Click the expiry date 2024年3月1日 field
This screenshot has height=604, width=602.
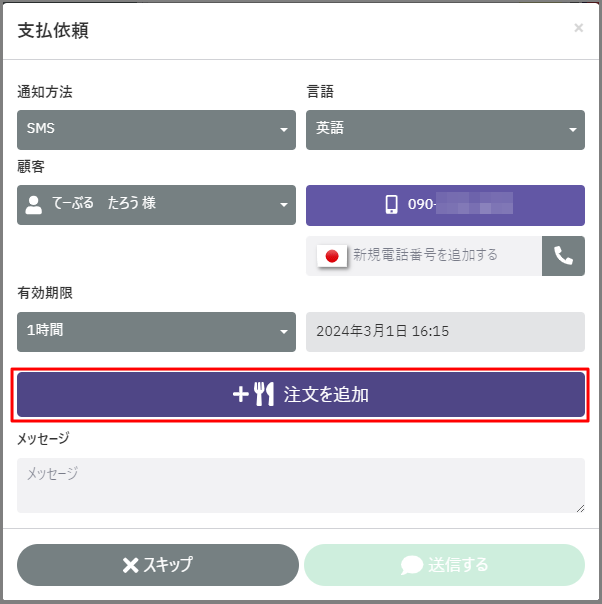[445, 332]
